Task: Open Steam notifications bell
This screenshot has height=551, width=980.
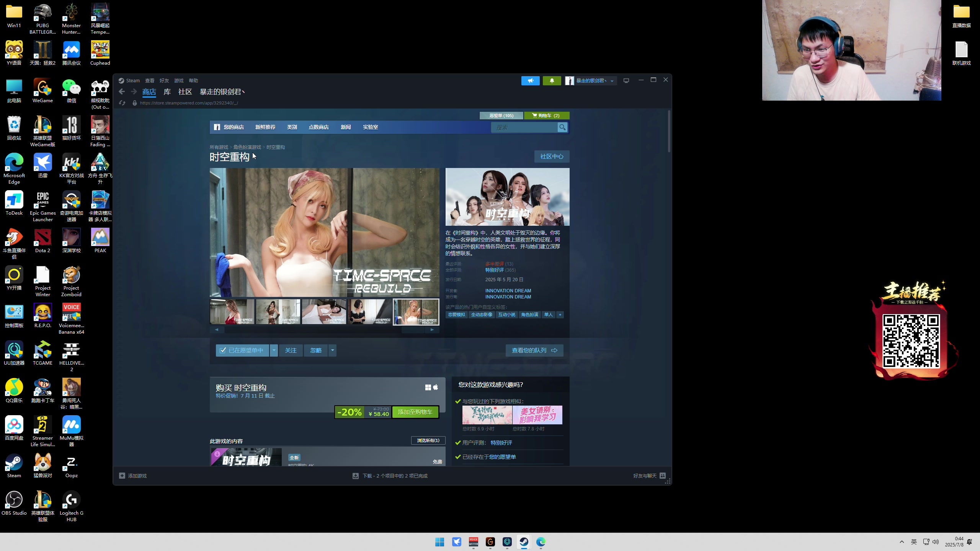Action: 552,81
